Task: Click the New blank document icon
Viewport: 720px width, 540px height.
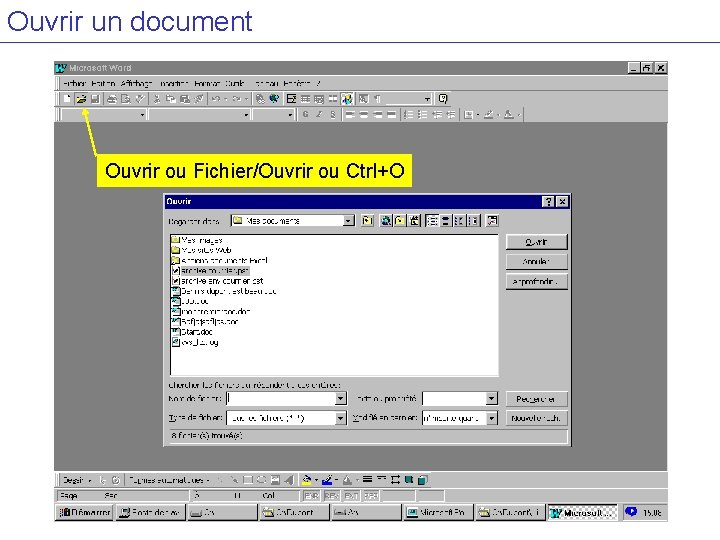Action: tap(68, 99)
